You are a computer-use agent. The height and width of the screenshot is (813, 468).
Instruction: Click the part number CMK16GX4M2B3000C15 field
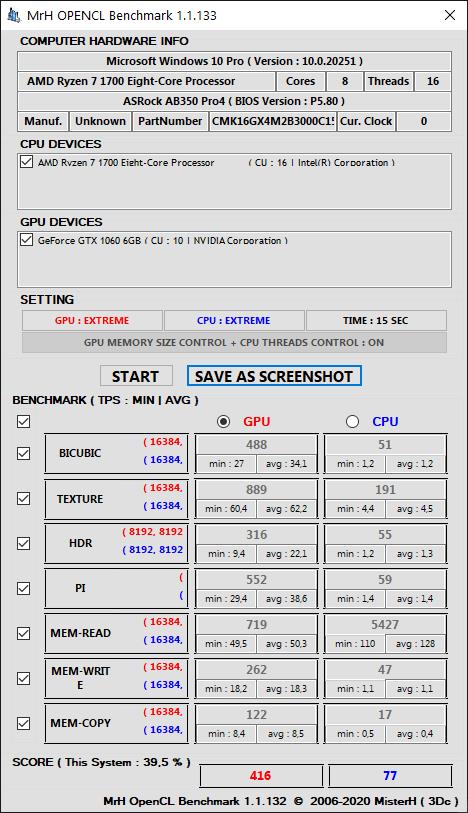(x=273, y=121)
